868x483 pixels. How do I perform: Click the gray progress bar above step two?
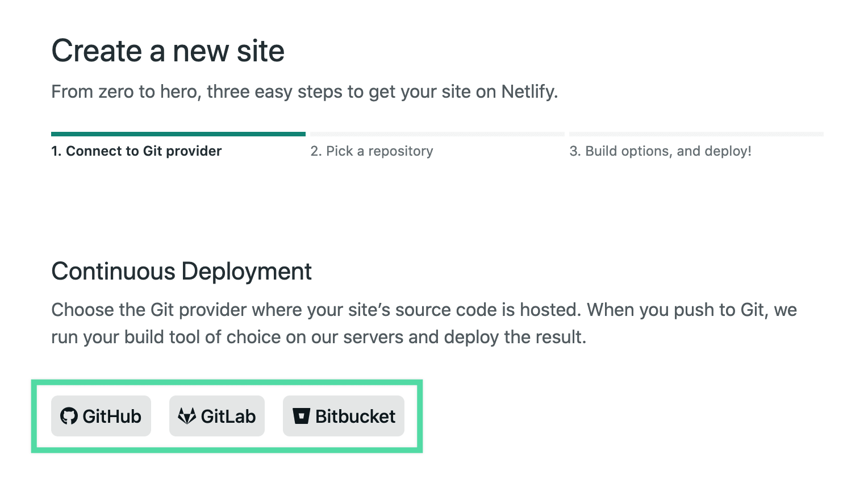(437, 134)
